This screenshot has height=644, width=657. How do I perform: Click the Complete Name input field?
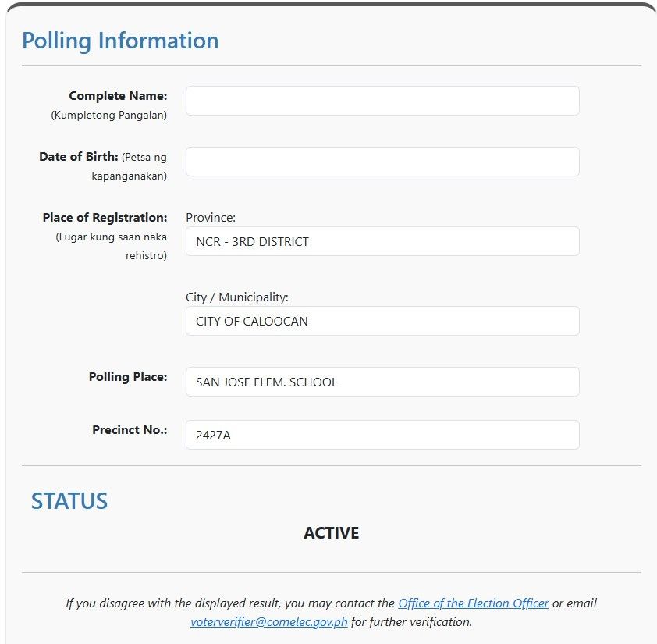382,101
